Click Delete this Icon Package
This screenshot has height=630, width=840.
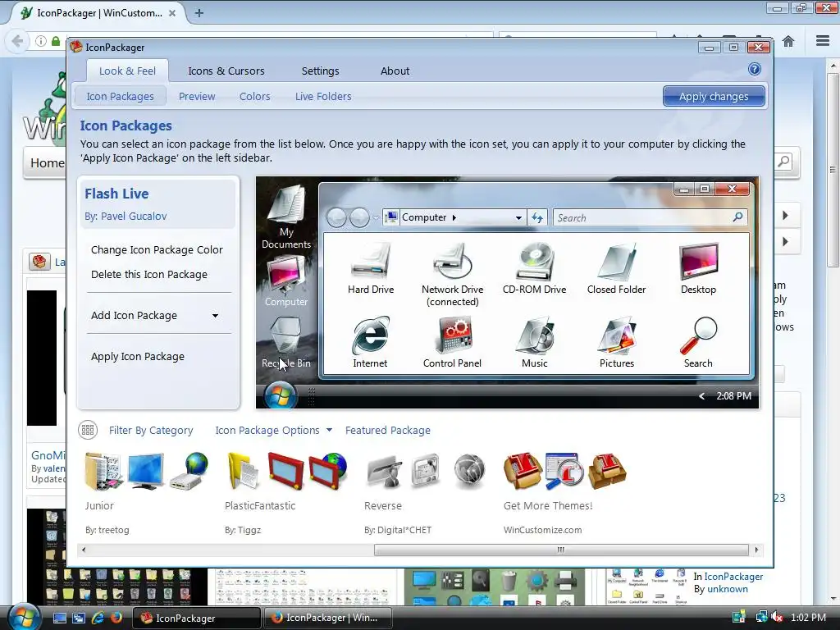149,274
